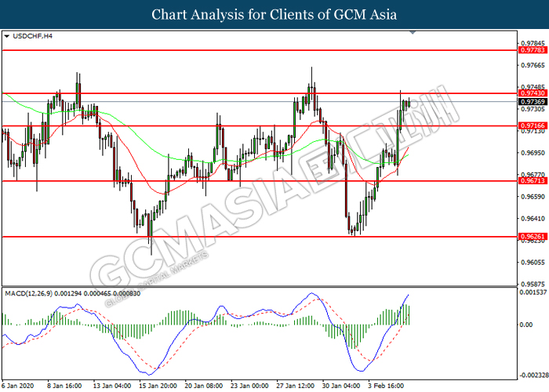The image size is (549, 392).
Task: Select the 0.96261 red price tag
Action: (x=531, y=236)
